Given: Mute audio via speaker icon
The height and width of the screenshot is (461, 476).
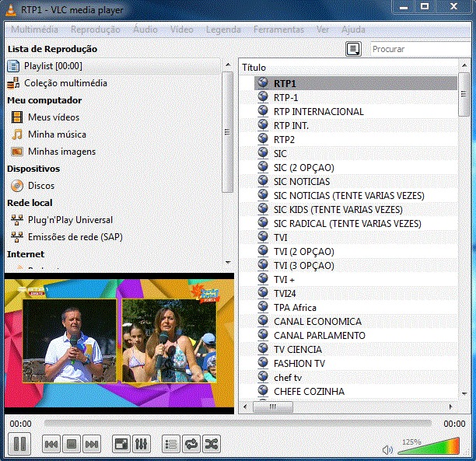Looking at the screenshot, I should click(x=387, y=450).
